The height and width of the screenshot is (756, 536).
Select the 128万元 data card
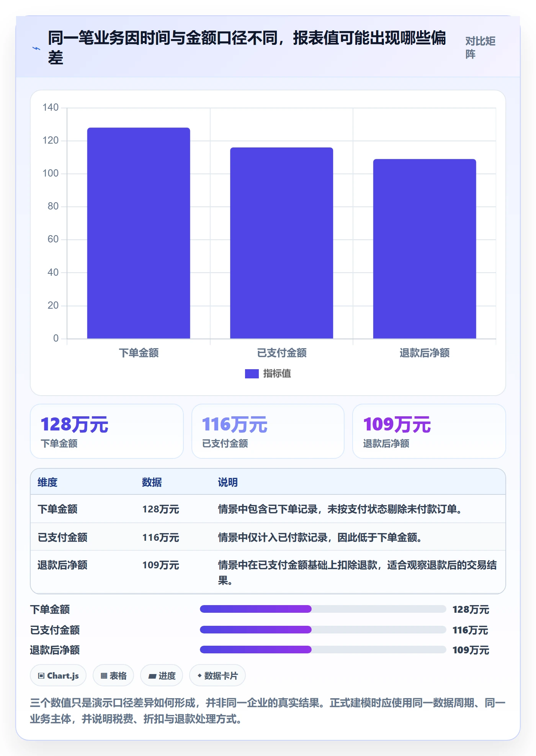click(x=107, y=431)
